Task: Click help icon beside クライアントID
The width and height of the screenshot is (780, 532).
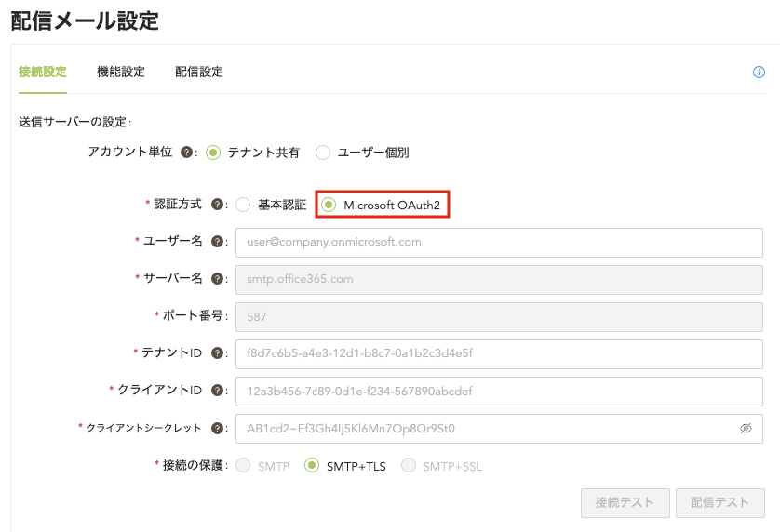Action: click(x=217, y=391)
